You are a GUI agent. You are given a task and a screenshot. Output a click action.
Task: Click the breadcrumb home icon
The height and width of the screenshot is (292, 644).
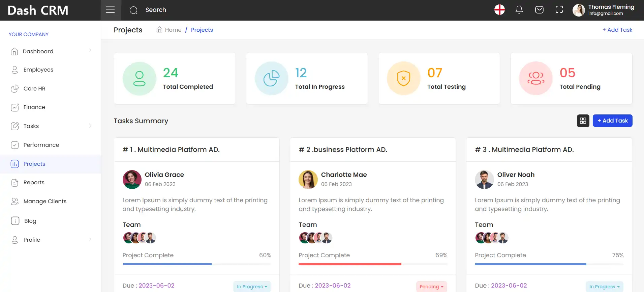(x=159, y=30)
